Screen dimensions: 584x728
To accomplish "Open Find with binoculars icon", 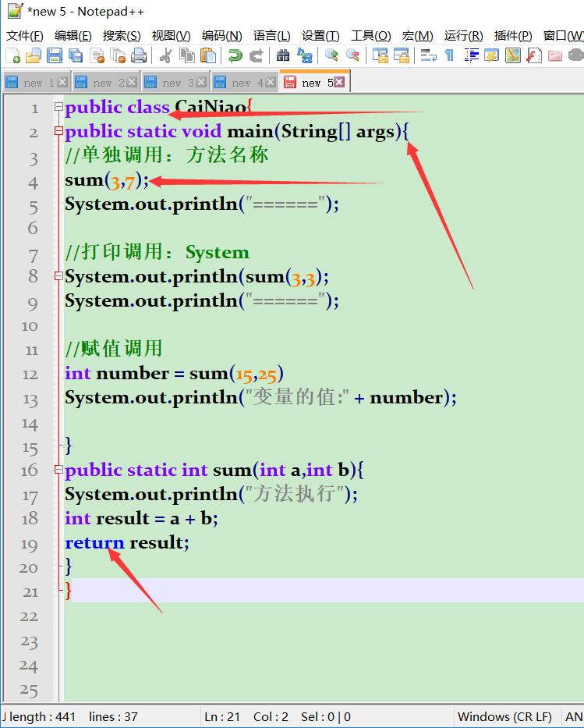I will [283, 55].
